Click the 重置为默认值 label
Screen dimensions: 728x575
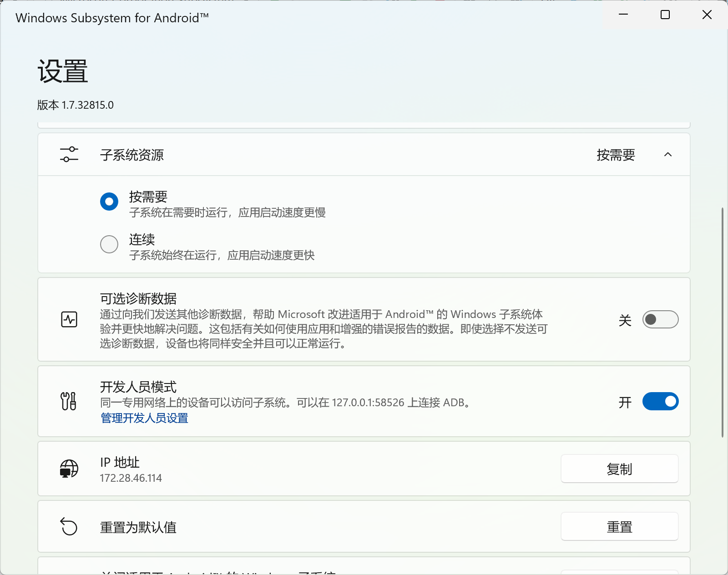(x=138, y=527)
